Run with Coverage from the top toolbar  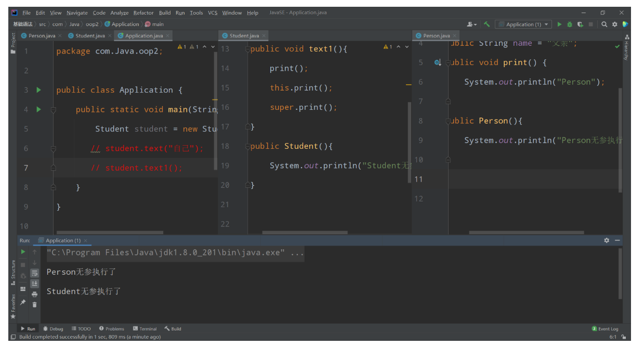(x=580, y=24)
